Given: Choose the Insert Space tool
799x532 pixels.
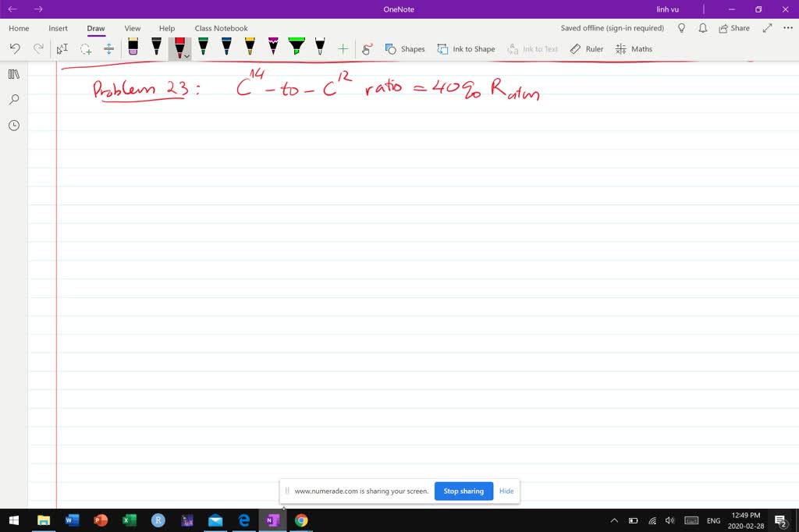Looking at the screenshot, I should coord(108,49).
